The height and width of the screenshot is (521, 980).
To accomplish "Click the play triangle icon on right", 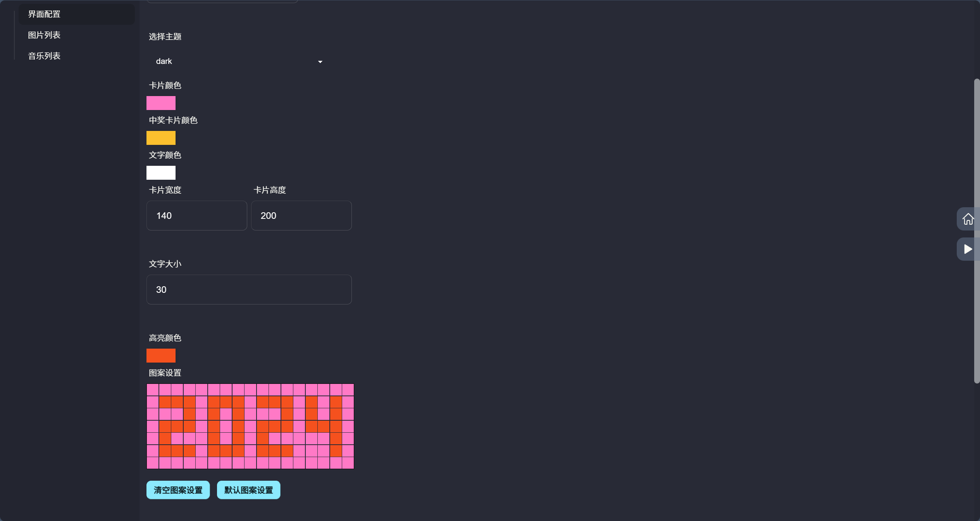I will [x=968, y=249].
